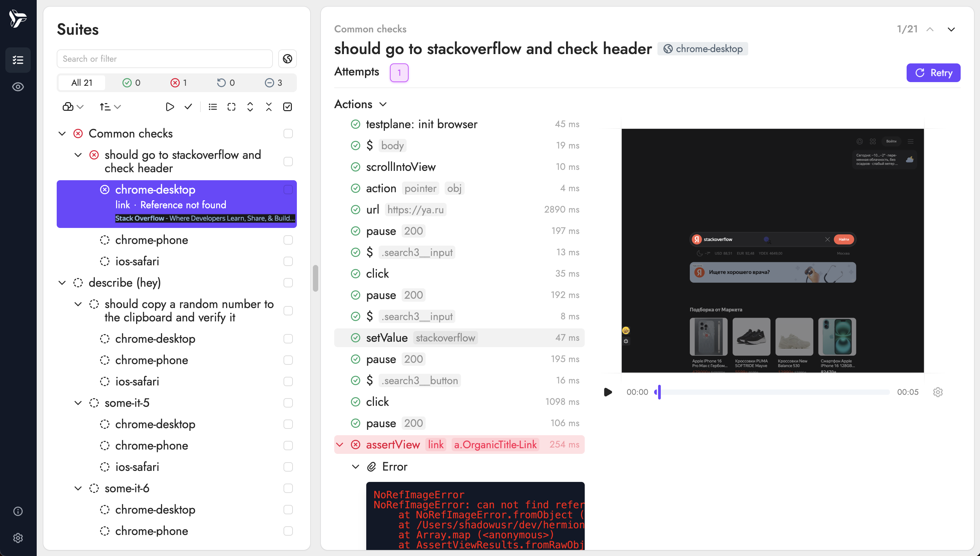Check the chrome-phone checkbox under stackoverflow test
This screenshot has width=980, height=556.
[288, 240]
